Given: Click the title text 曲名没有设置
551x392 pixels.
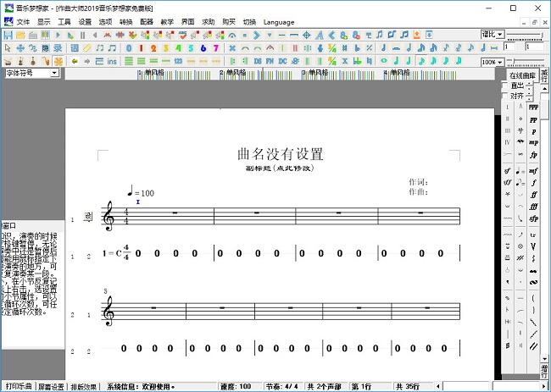Looking at the screenshot, I should tap(281, 153).
